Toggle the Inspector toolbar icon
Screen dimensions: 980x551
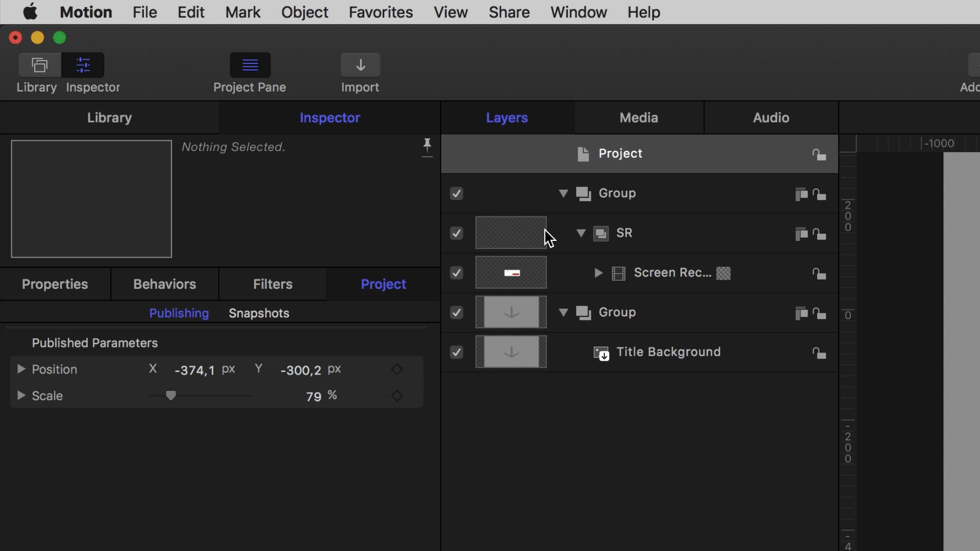[83, 65]
